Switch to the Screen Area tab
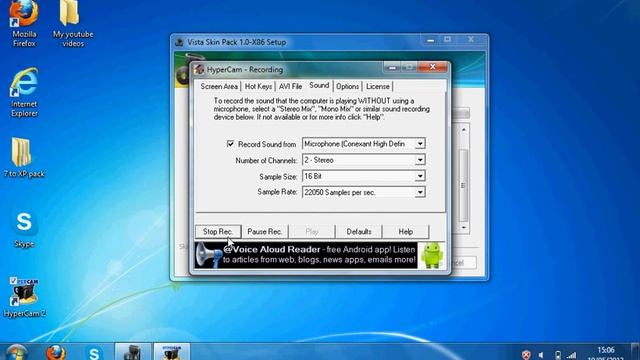 point(219,87)
